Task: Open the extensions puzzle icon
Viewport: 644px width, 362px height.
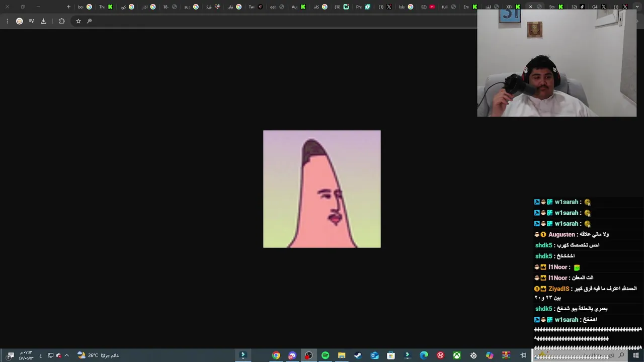Action: 62,21
